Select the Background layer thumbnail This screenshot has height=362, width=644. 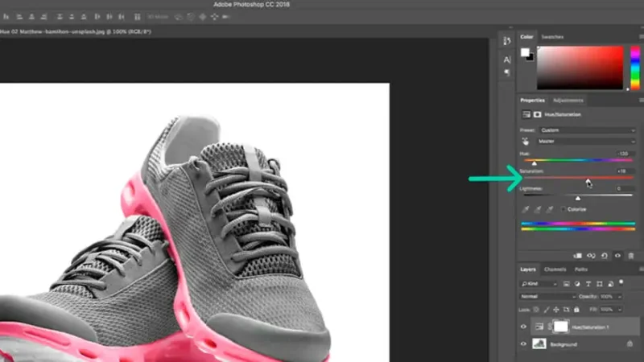(539, 344)
